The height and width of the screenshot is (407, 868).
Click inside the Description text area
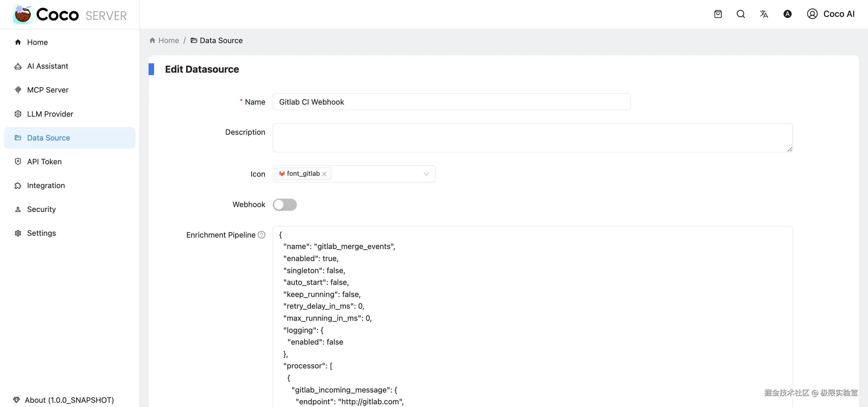pyautogui.click(x=532, y=137)
